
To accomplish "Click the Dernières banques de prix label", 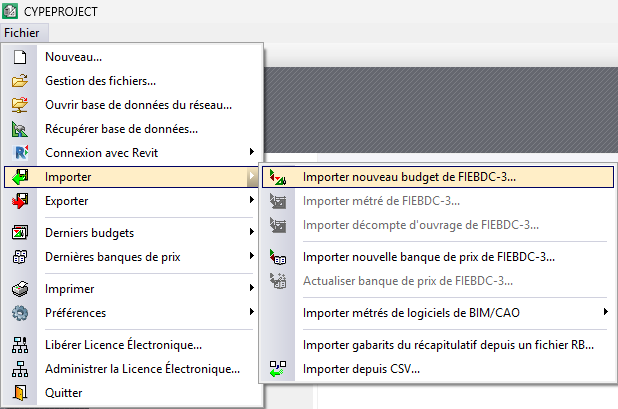I will pyautogui.click(x=113, y=257).
